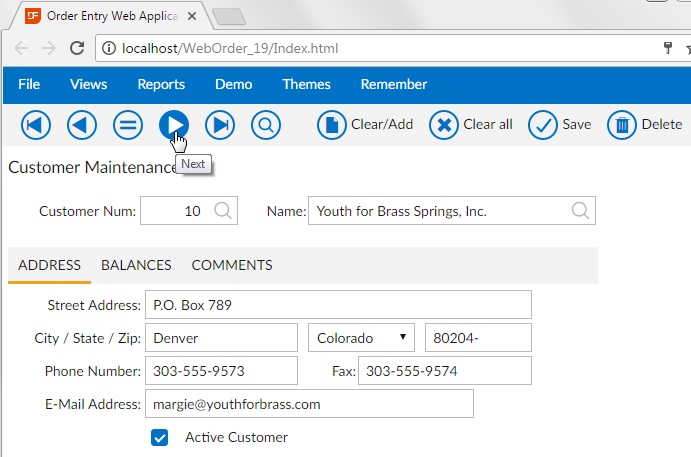Open the Themes menu
The image size is (691, 457).
[306, 84]
